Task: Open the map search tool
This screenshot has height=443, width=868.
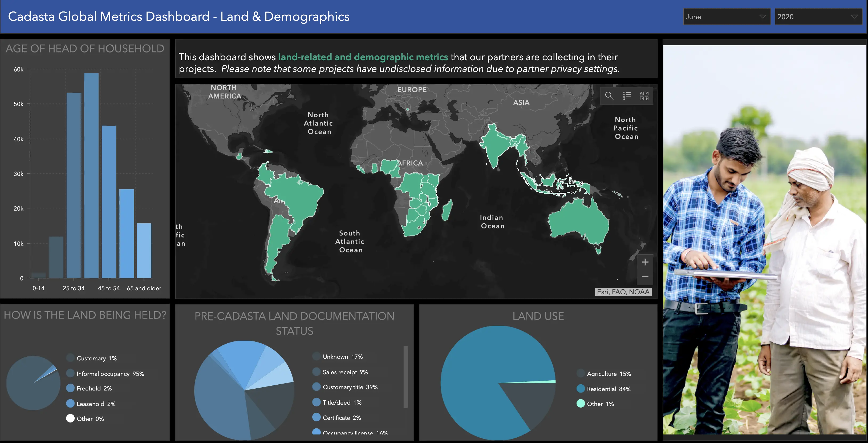Action: tap(609, 96)
